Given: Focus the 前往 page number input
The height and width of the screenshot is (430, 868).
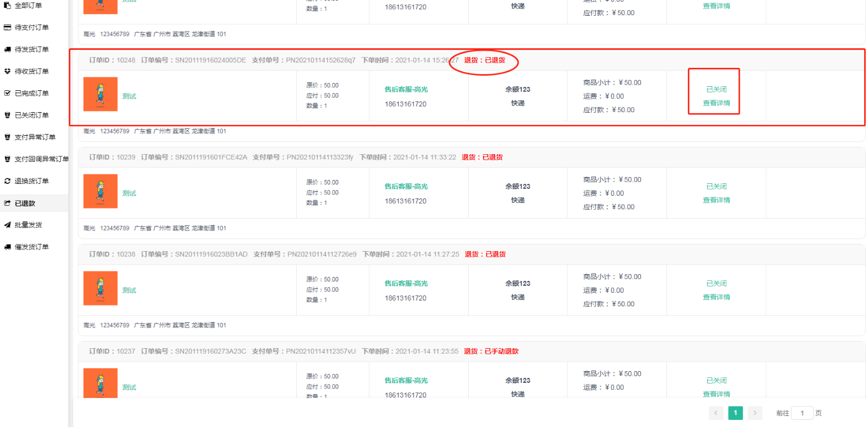Looking at the screenshot, I should [x=802, y=413].
